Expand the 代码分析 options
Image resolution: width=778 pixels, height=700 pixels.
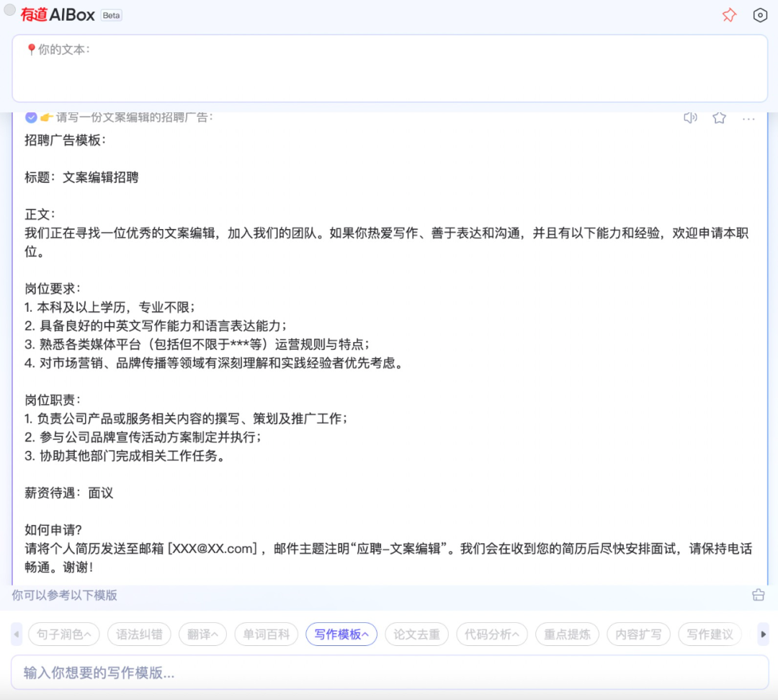click(x=492, y=634)
